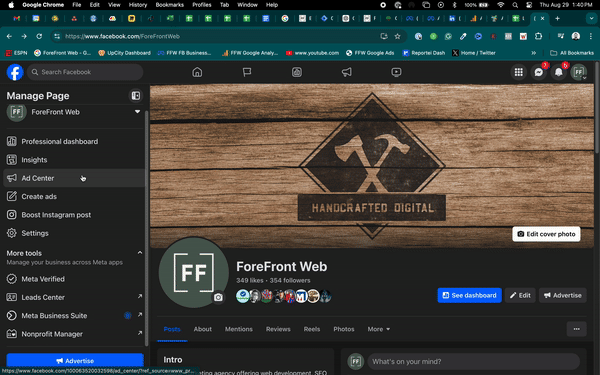Switch to the Reviews tab

click(x=278, y=329)
